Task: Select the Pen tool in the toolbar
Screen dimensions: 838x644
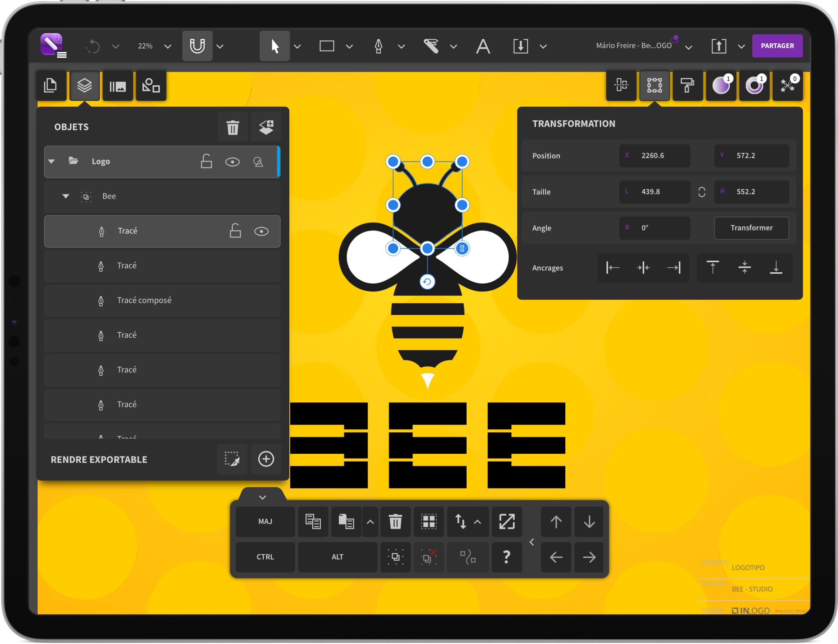Action: 379,46
